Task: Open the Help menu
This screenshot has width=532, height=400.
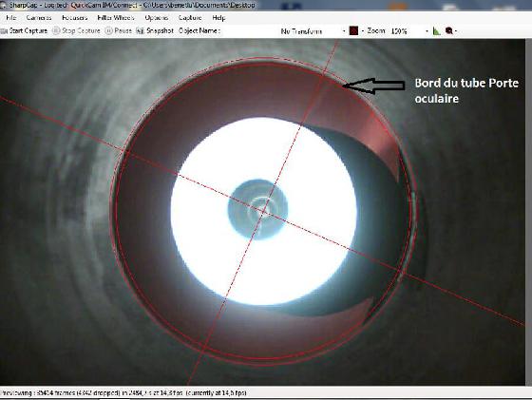Action: click(218, 18)
